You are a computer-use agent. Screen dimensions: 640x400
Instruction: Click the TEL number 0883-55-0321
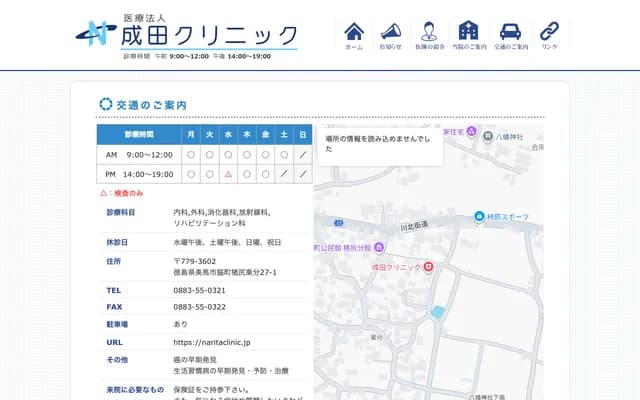click(x=199, y=290)
